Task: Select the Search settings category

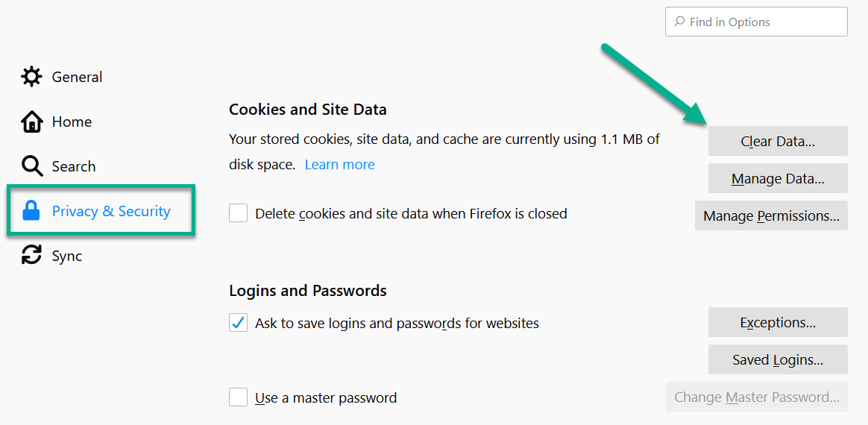Action: [x=74, y=166]
